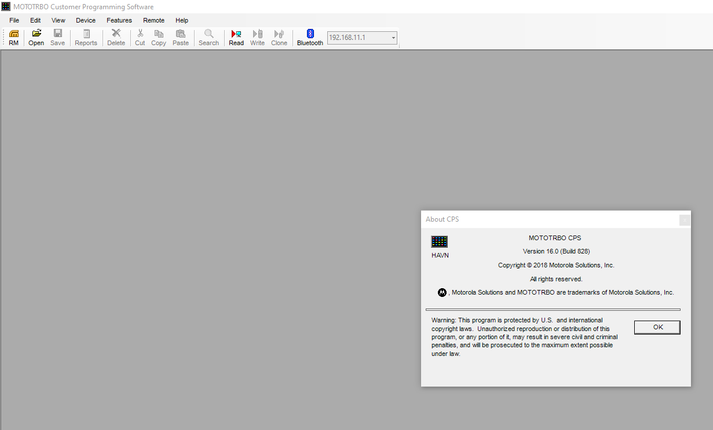Click the Copy toolbar icon

click(158, 37)
